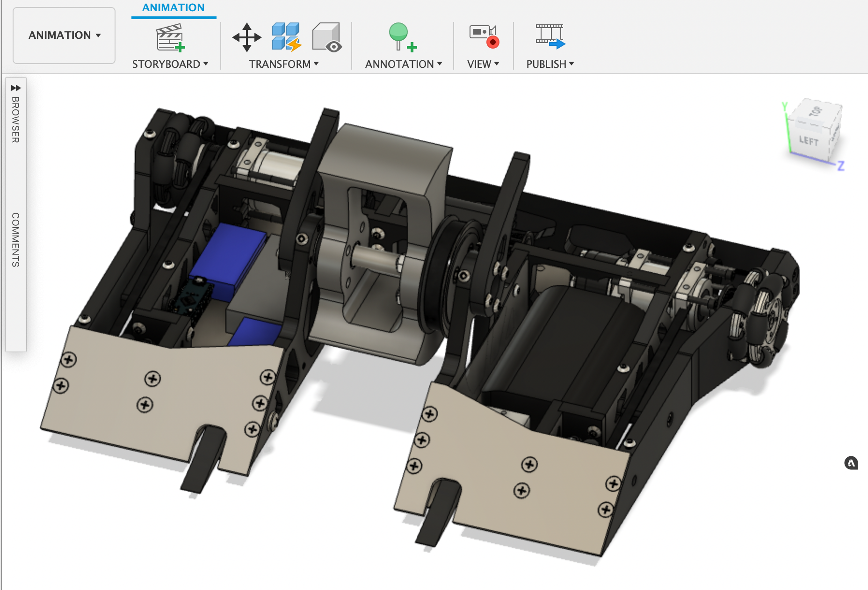
Task: Select the Transform Components move icon
Action: pyautogui.click(x=247, y=37)
